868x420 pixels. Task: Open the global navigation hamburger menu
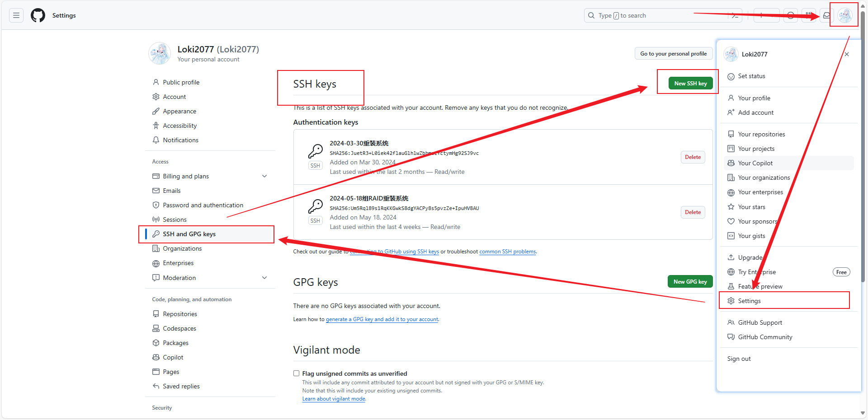pyautogui.click(x=16, y=15)
